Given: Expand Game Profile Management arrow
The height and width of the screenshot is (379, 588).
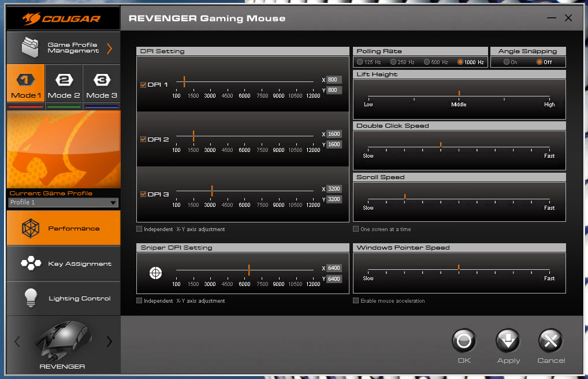Looking at the screenshot, I should pos(110,49).
